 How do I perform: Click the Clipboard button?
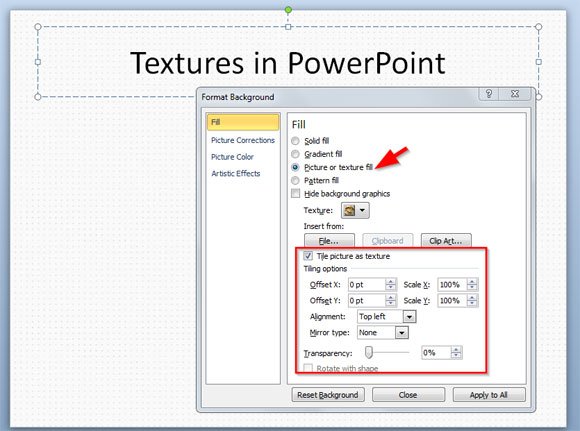tap(388, 240)
